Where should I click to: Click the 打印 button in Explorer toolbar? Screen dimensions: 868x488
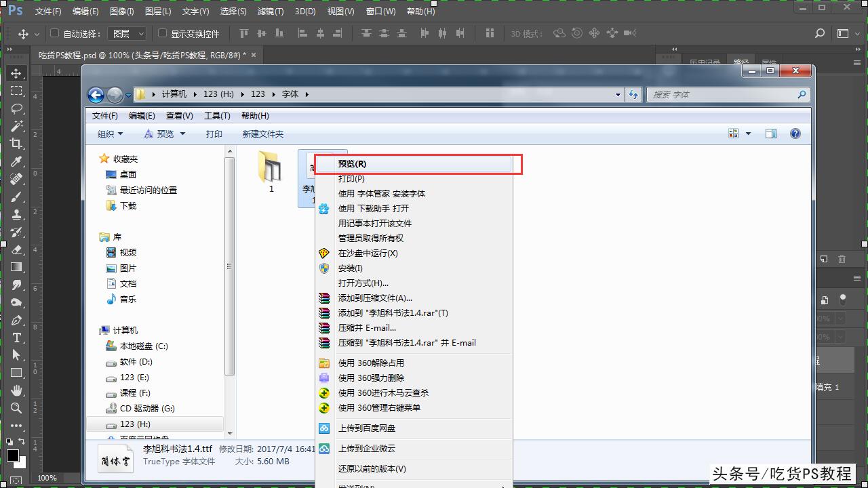click(x=214, y=134)
